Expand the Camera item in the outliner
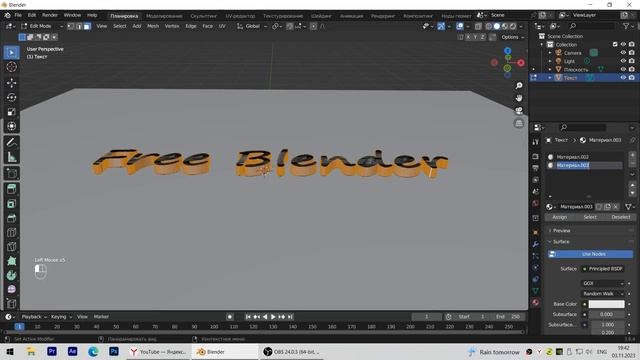The width and height of the screenshot is (640, 360). point(550,53)
